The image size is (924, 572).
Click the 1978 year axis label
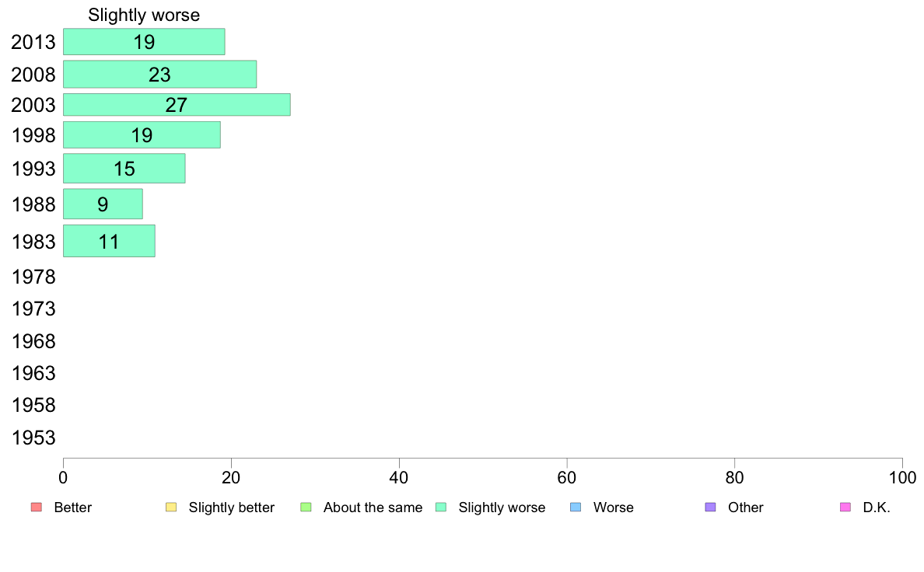click(x=33, y=277)
